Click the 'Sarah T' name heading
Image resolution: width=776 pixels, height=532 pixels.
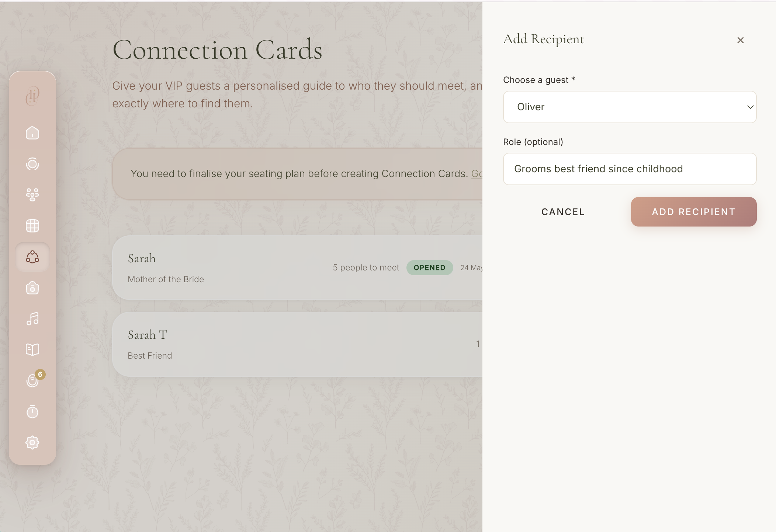(147, 335)
